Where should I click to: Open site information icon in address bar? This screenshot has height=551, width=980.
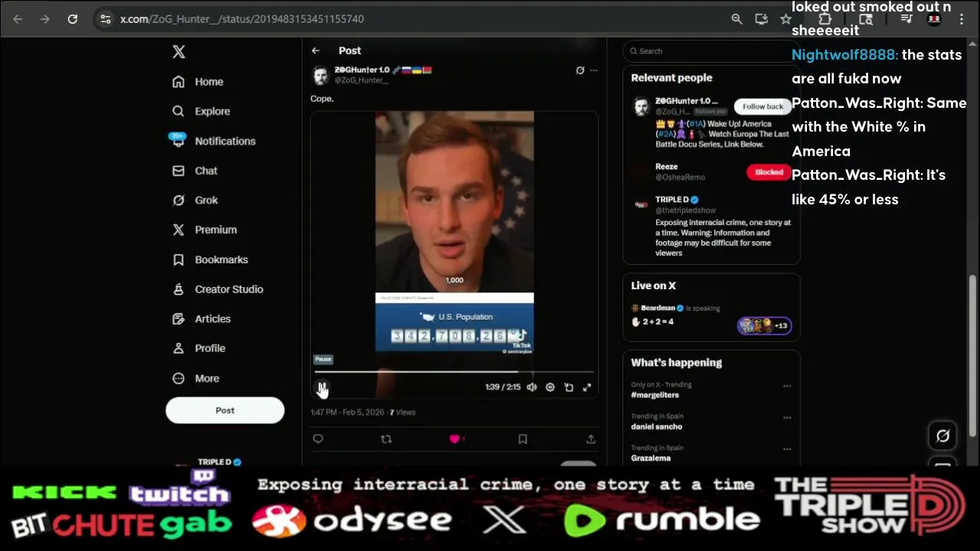tap(106, 19)
